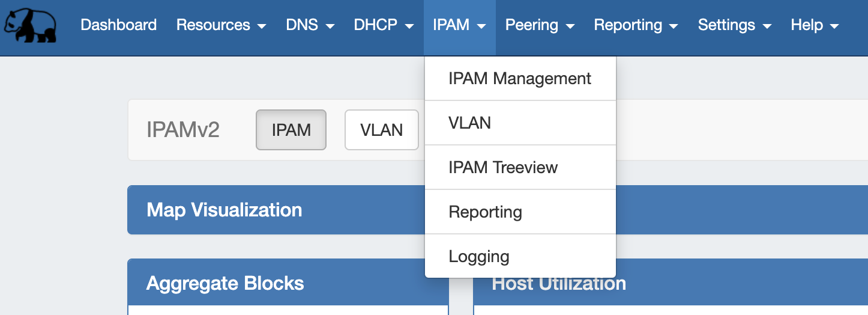The width and height of the screenshot is (868, 315).
Task: Open the Peering dropdown menu
Action: click(540, 25)
